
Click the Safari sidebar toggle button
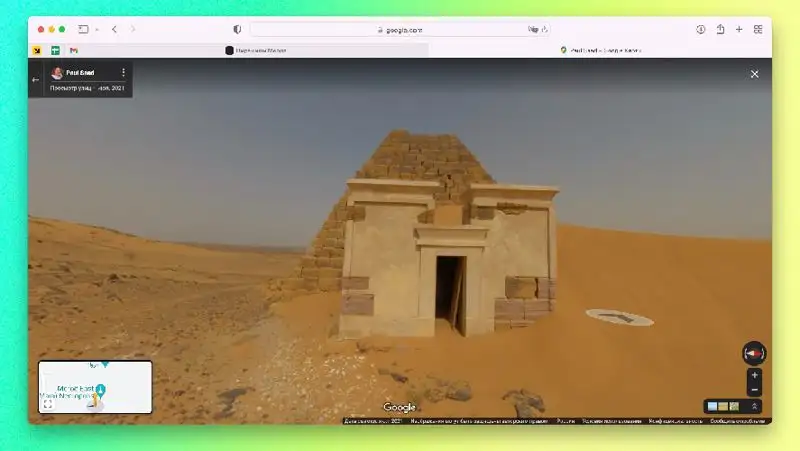click(83, 30)
